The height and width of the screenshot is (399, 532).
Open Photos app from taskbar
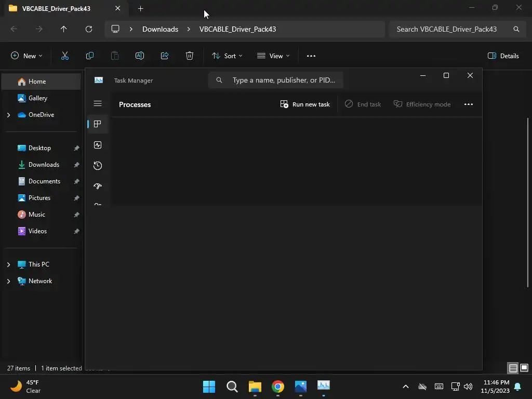301,387
